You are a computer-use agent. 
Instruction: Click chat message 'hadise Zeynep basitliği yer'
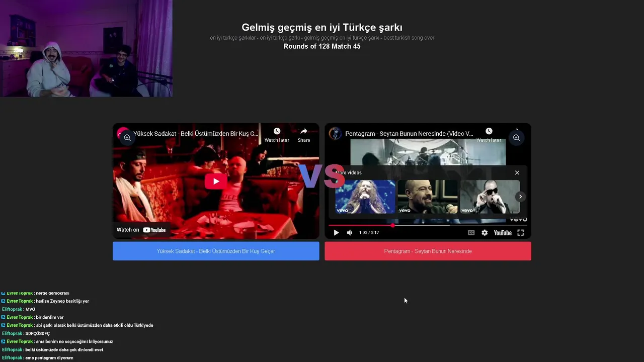coord(62,301)
